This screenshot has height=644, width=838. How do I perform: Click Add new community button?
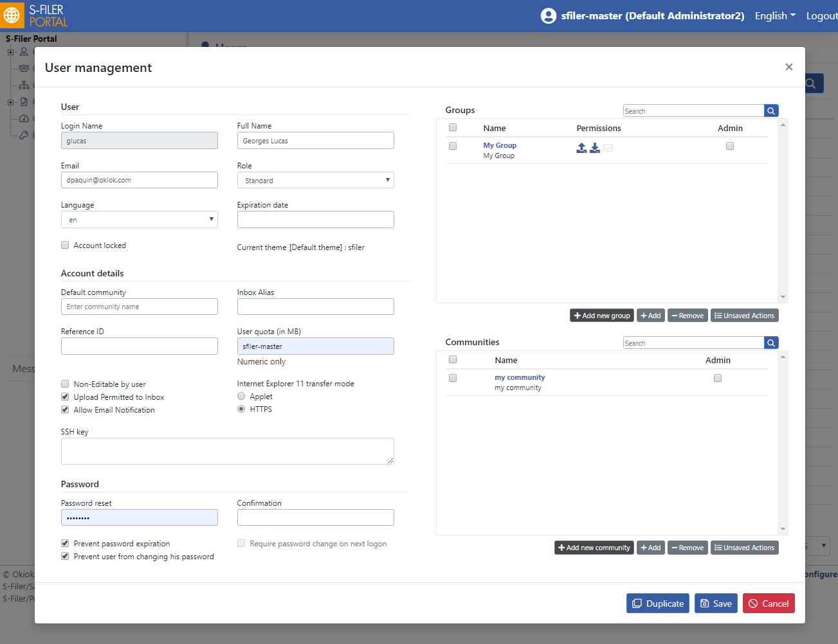[x=594, y=548]
